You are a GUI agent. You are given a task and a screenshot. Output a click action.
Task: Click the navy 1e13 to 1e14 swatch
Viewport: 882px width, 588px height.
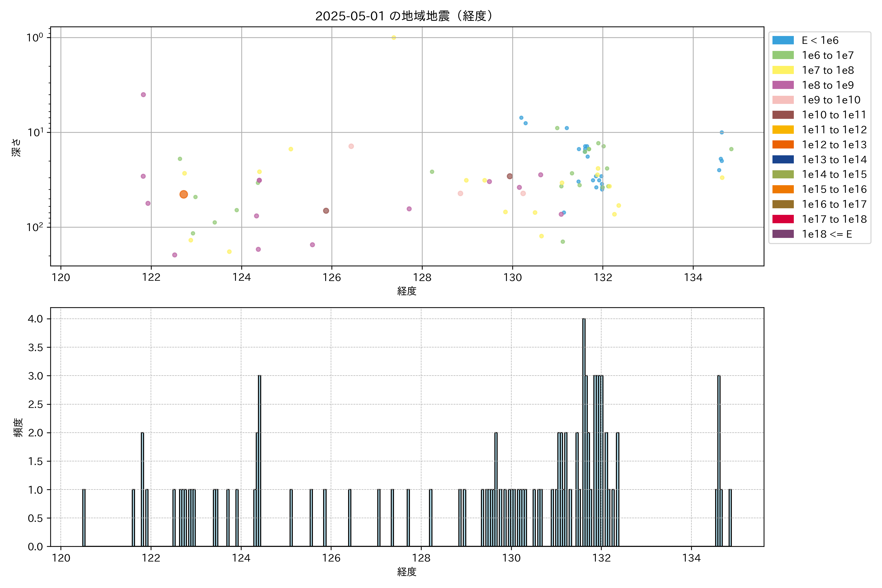click(783, 160)
